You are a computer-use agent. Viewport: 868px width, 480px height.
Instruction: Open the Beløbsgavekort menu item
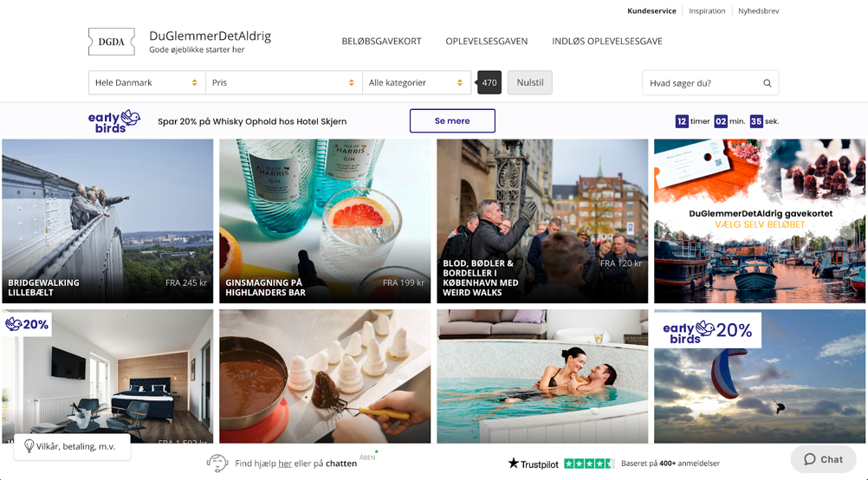pos(381,42)
